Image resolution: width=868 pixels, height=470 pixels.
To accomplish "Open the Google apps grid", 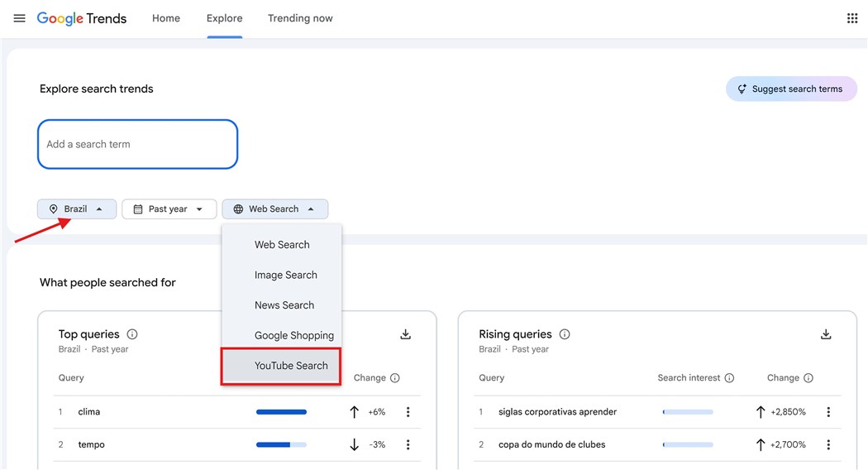I will tap(852, 18).
